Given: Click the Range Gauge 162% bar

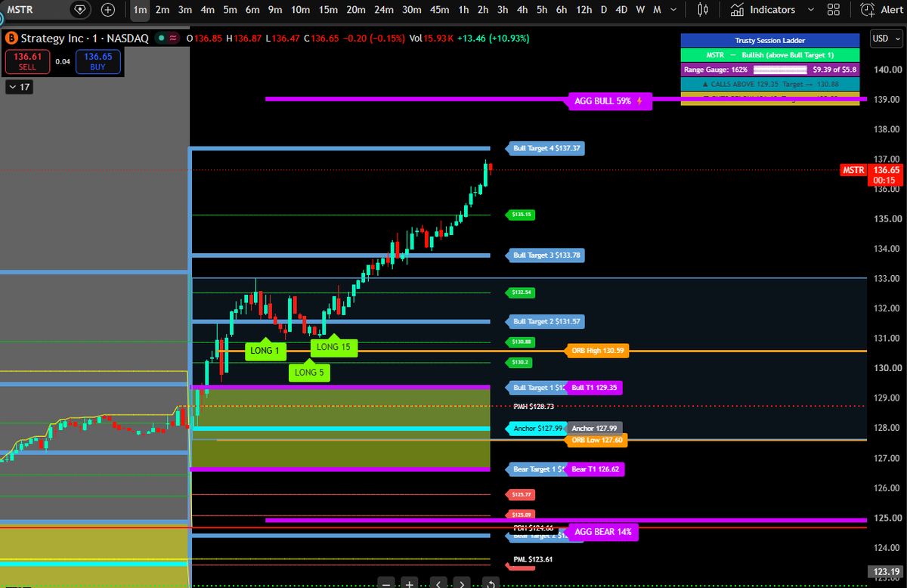Looking at the screenshot, I should pos(770,69).
